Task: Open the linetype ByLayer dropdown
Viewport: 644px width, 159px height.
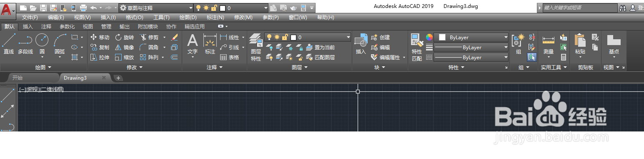Action: 471,57
